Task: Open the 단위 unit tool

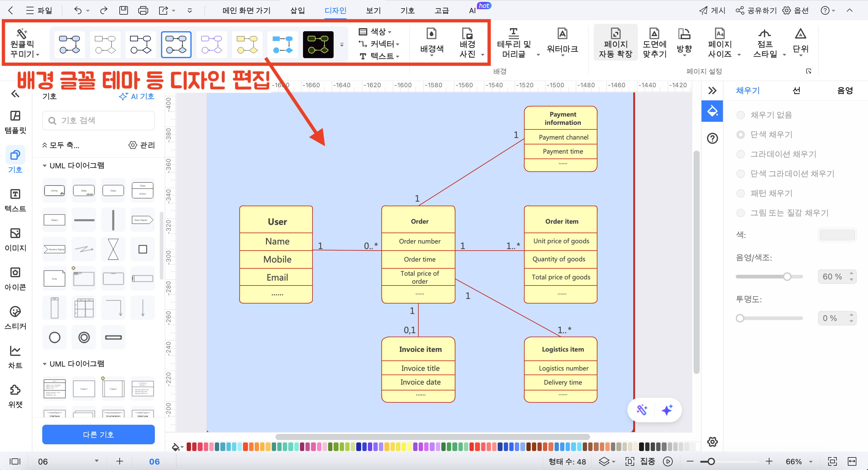Action: (801, 42)
